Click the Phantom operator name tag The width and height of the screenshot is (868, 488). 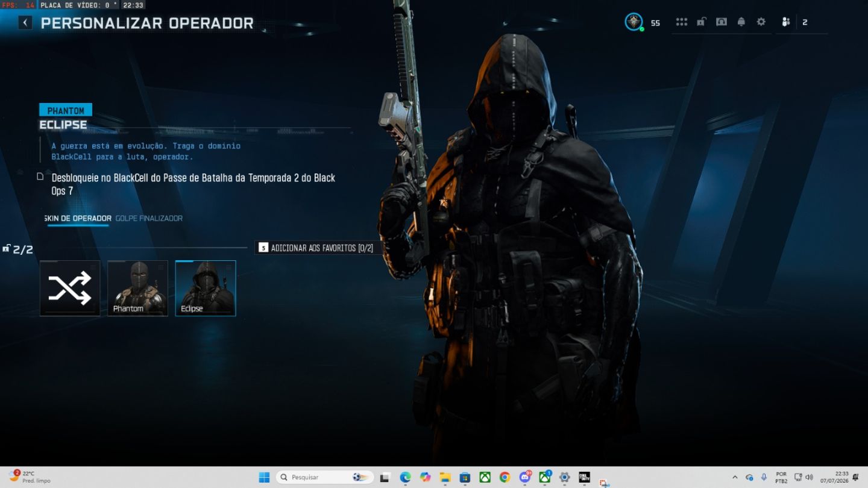point(66,111)
